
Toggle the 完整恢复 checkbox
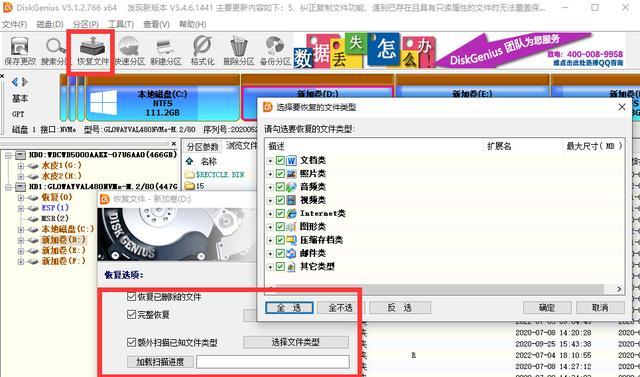coord(131,315)
